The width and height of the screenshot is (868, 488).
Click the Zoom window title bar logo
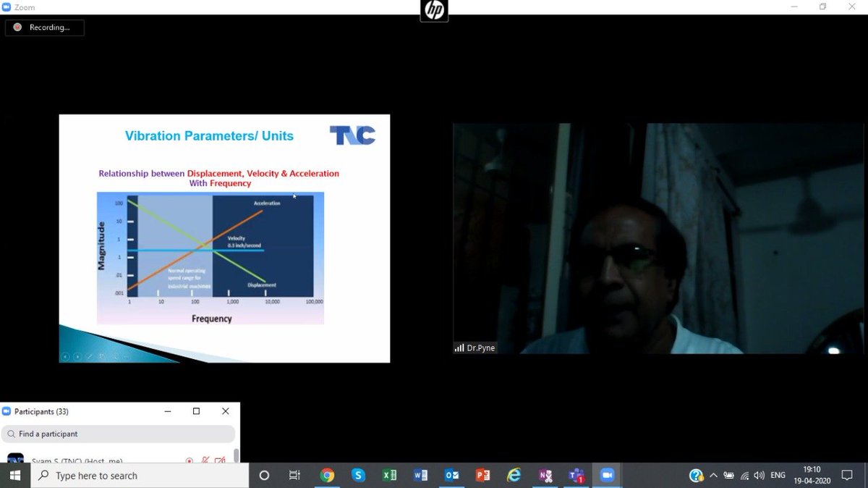point(7,6)
